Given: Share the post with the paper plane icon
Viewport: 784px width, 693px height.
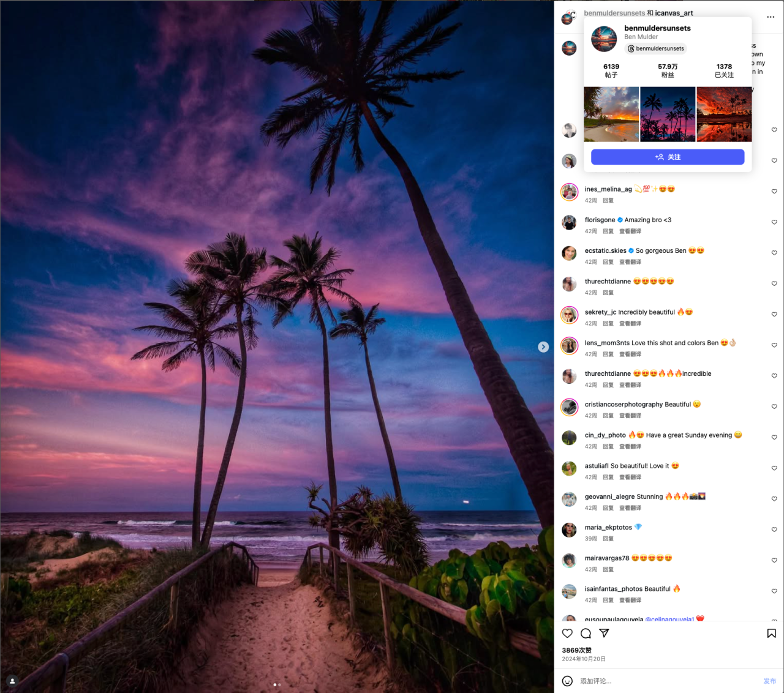Looking at the screenshot, I should tap(604, 634).
